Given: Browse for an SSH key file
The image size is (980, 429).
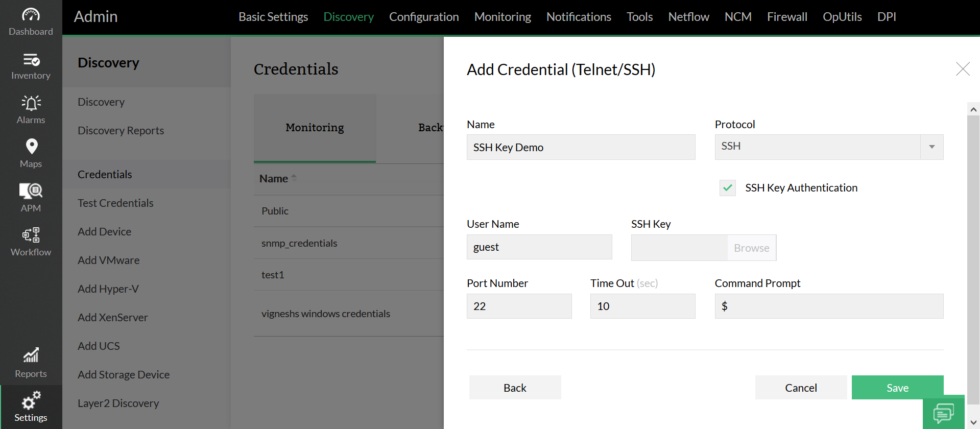Looking at the screenshot, I should click(x=751, y=248).
